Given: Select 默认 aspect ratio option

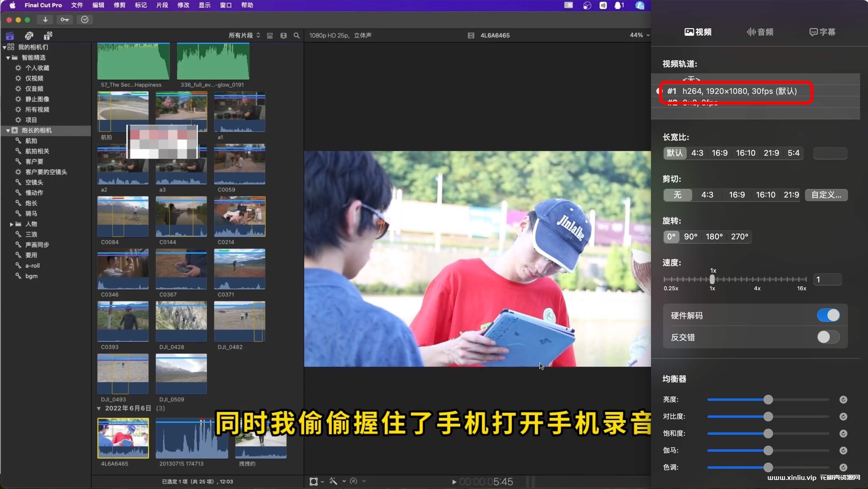Looking at the screenshot, I should click(675, 153).
